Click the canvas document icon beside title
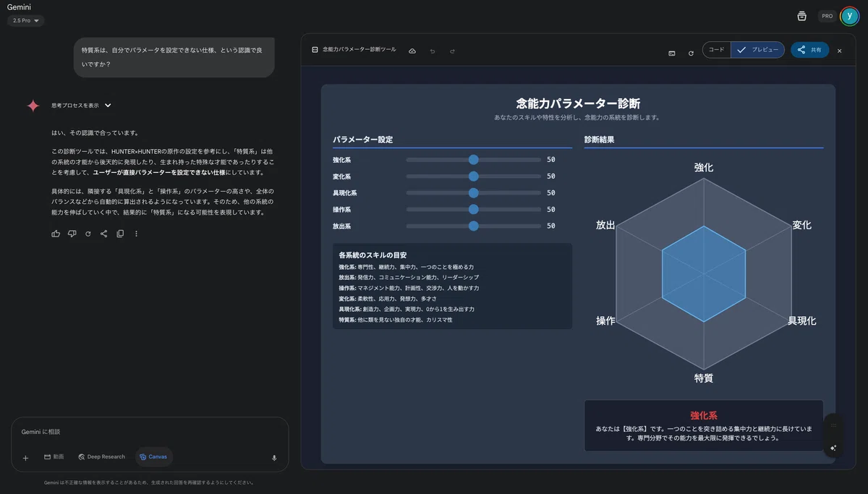 315,50
